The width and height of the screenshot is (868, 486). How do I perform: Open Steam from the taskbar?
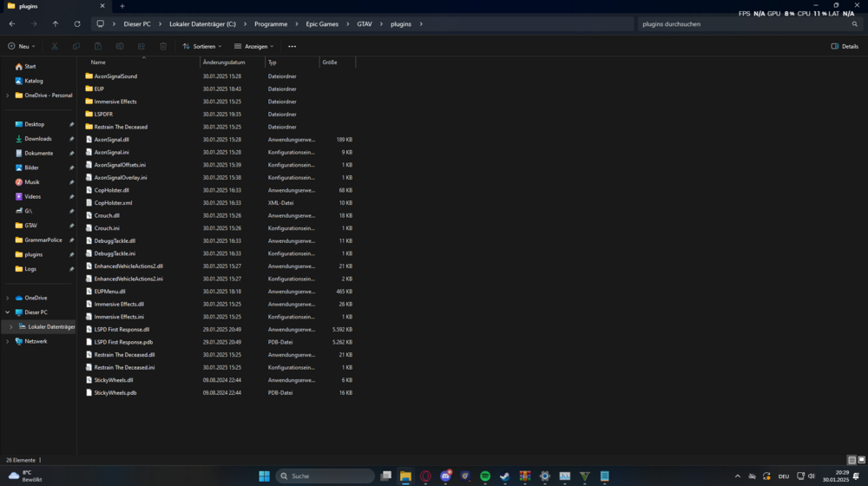click(505, 476)
